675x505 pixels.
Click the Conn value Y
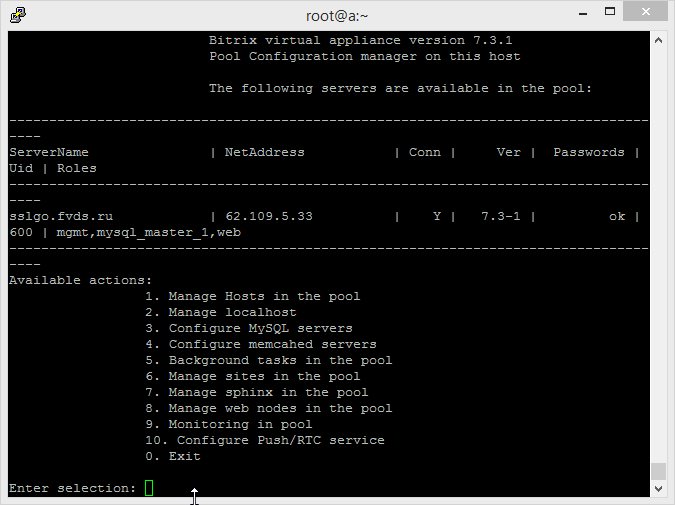[x=437, y=216]
